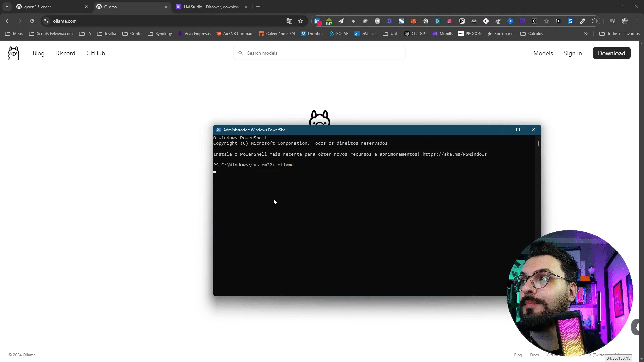
Task: Click the purple starburst extension icon
Action: (x=389, y=21)
